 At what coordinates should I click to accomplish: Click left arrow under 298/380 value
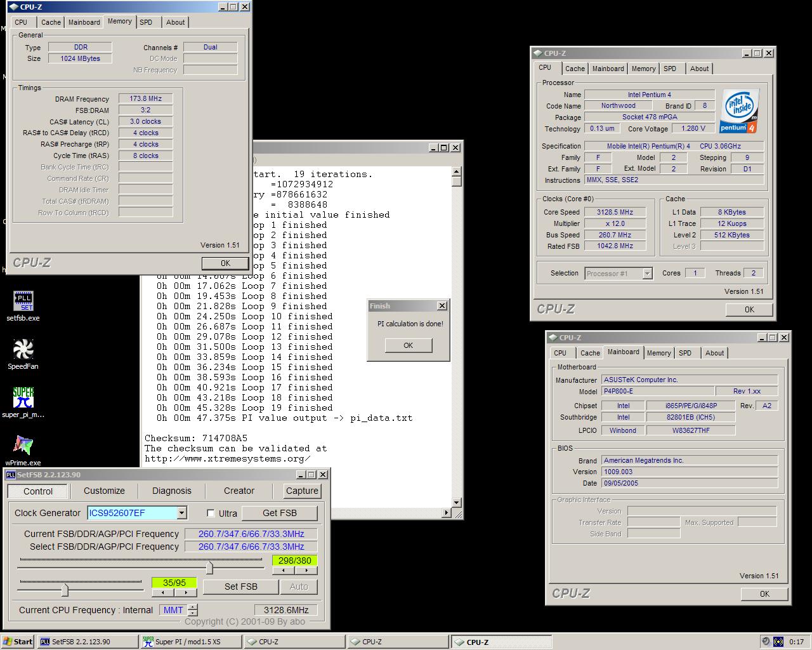coord(284,570)
